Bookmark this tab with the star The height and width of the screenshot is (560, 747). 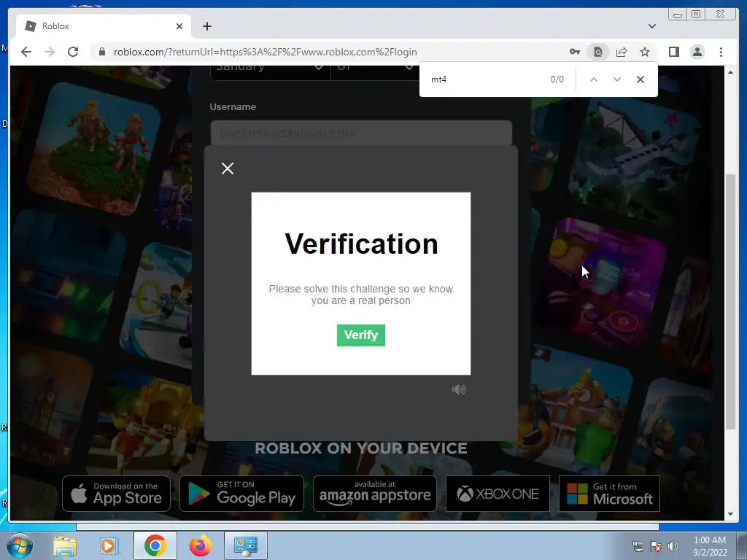(x=645, y=52)
